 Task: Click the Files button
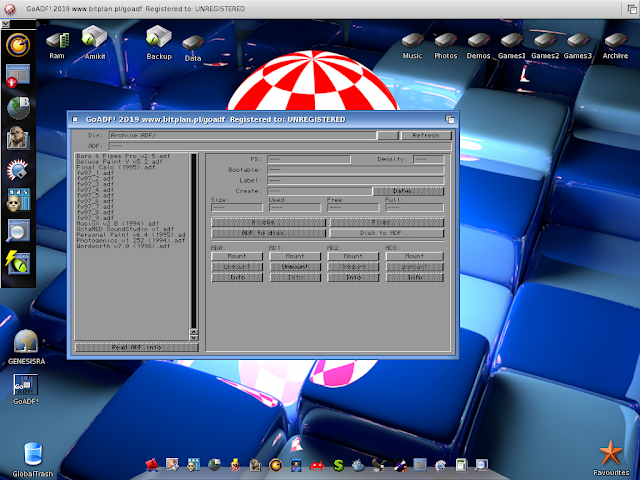coord(386,222)
